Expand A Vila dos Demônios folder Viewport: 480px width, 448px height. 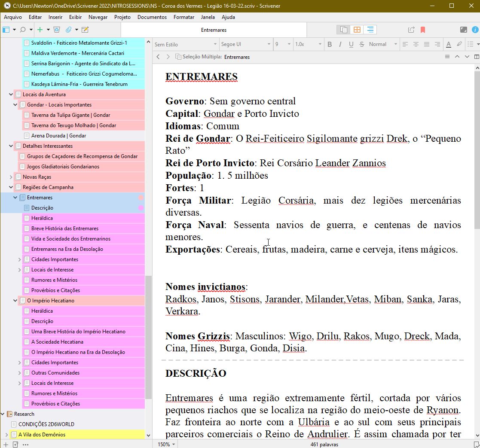7,435
